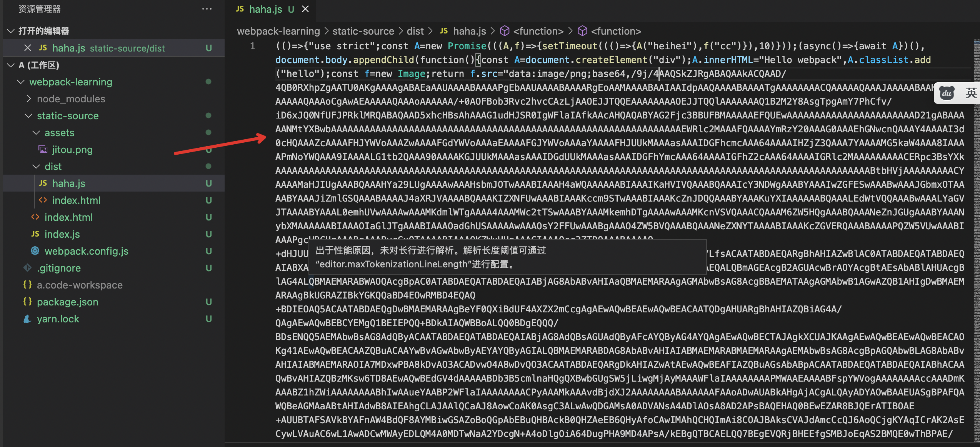Click the .gitignore file icon
The height and width of the screenshot is (447, 980).
[x=27, y=268]
